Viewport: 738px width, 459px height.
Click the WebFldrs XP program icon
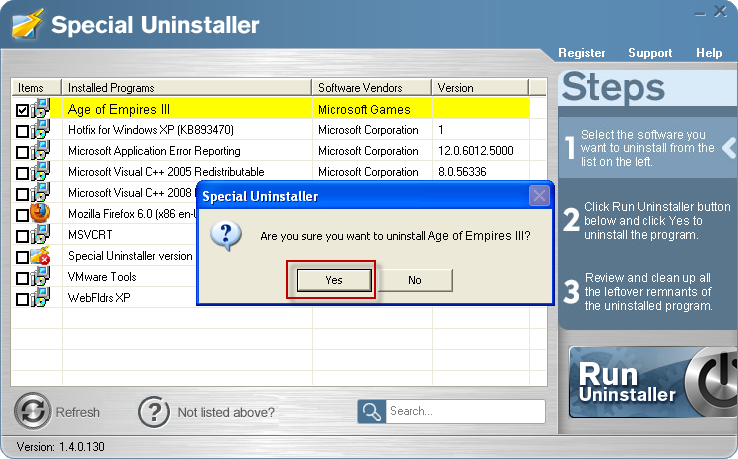click(x=40, y=298)
